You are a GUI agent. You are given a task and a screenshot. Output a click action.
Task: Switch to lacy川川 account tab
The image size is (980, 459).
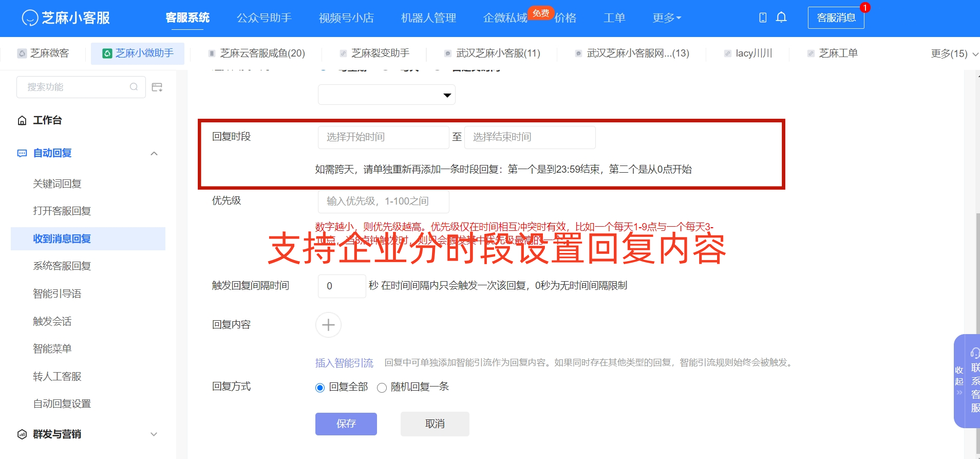tap(748, 53)
